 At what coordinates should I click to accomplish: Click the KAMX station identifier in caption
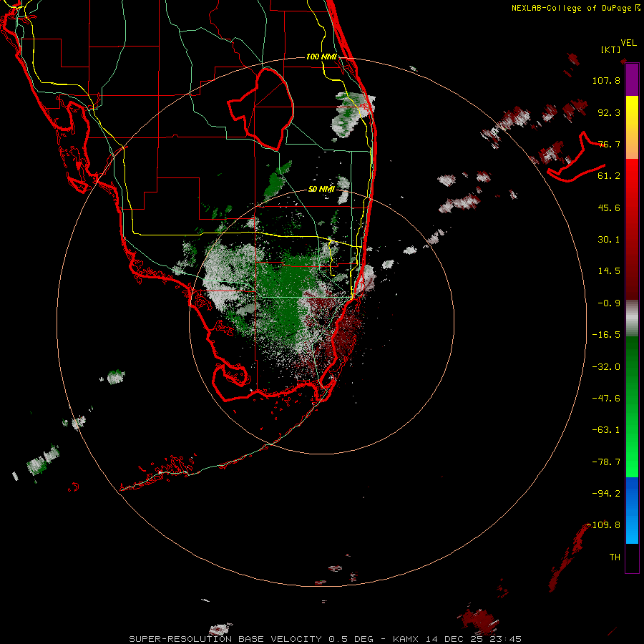tap(406, 639)
